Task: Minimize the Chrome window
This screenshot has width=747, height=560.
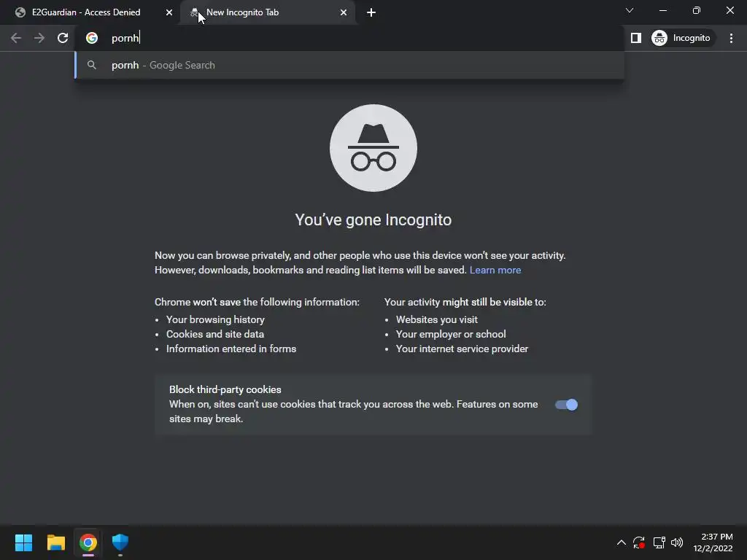Action: click(662, 10)
